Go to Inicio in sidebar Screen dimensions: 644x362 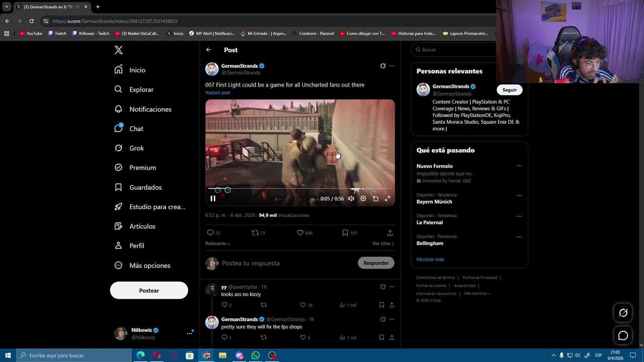(130, 70)
